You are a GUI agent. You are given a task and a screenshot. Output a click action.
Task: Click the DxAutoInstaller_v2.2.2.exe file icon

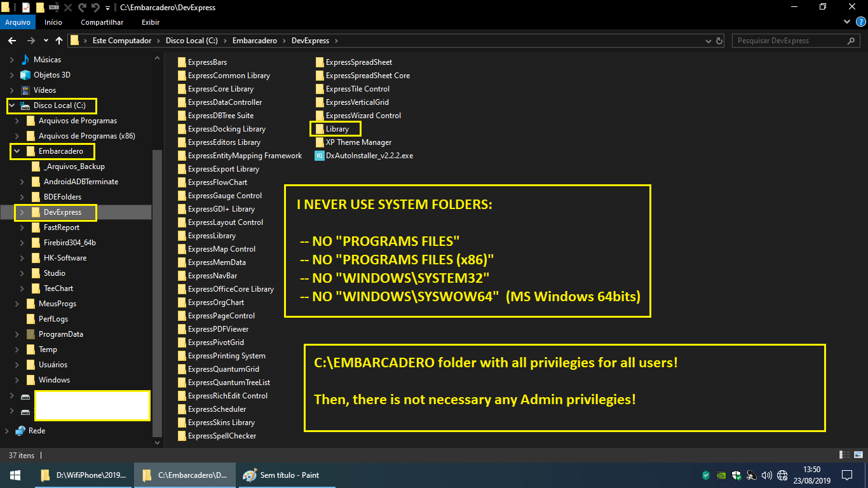pyautogui.click(x=320, y=156)
